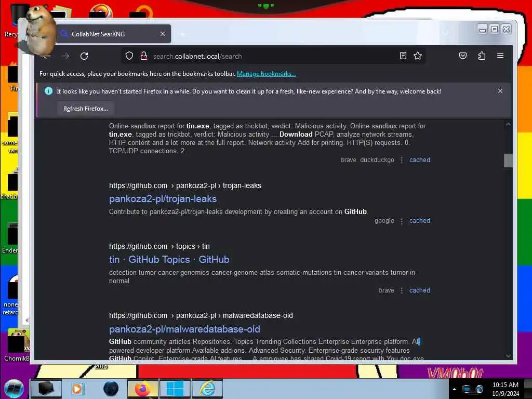Click the brave engine label on Topics result

pos(387,290)
